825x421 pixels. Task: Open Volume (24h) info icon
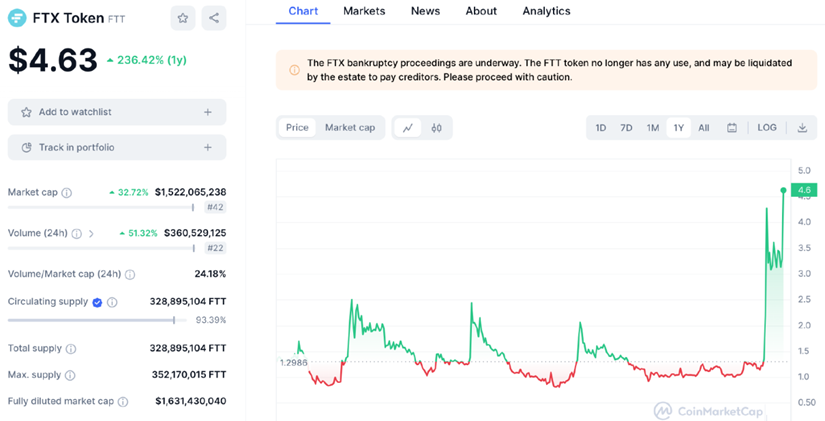coord(76,234)
